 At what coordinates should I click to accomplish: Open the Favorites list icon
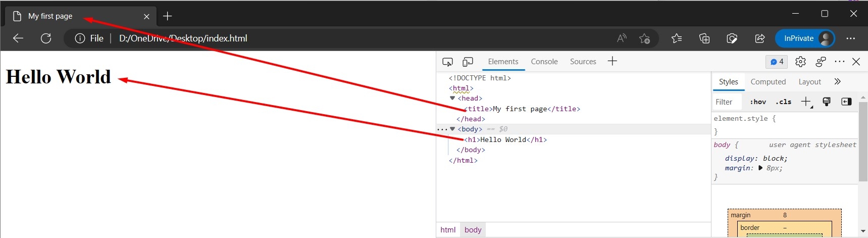click(677, 38)
